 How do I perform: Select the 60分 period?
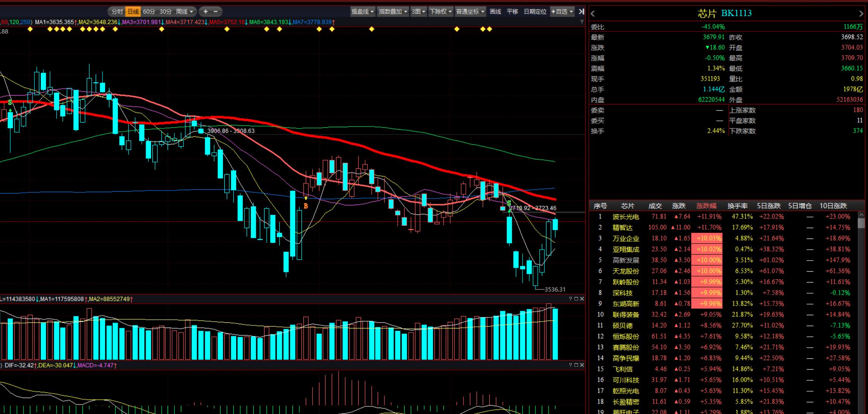pos(149,12)
